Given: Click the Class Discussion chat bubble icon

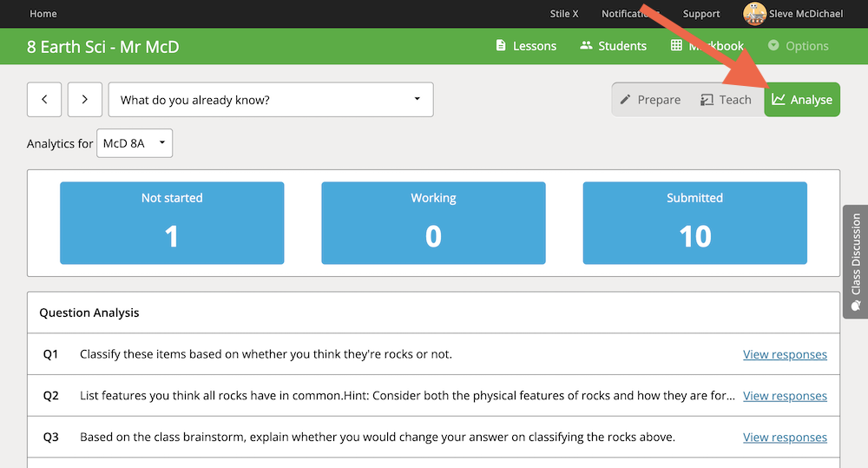Looking at the screenshot, I should [856, 305].
